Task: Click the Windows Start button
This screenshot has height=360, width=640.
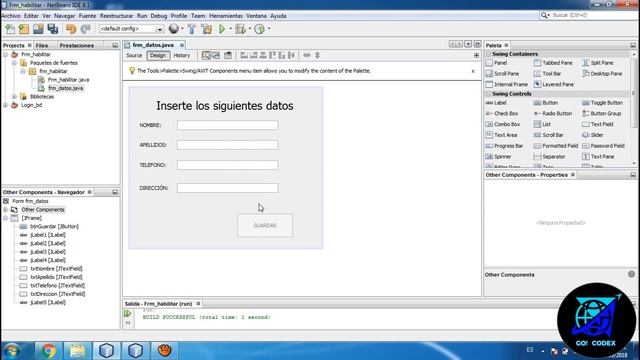Action: (12, 351)
